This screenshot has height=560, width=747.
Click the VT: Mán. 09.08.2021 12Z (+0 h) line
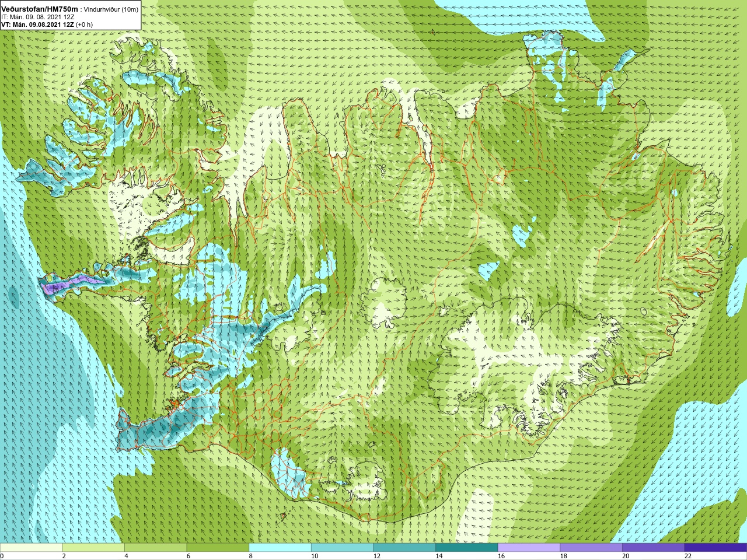tap(47, 24)
